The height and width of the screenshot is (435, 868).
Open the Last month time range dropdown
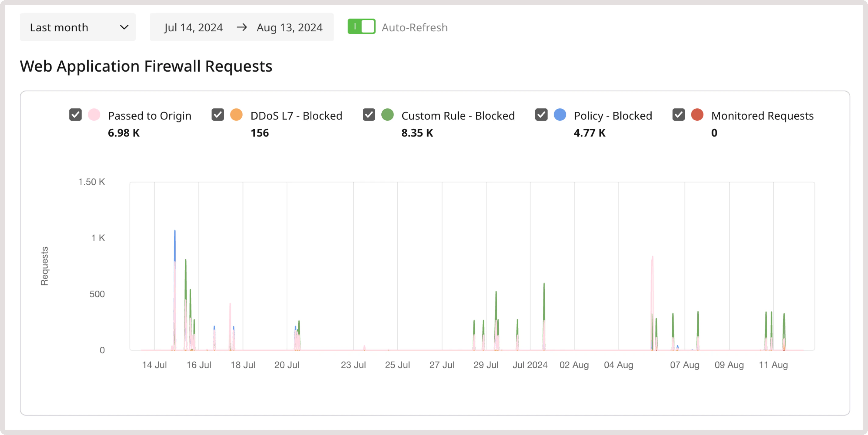[x=78, y=27]
